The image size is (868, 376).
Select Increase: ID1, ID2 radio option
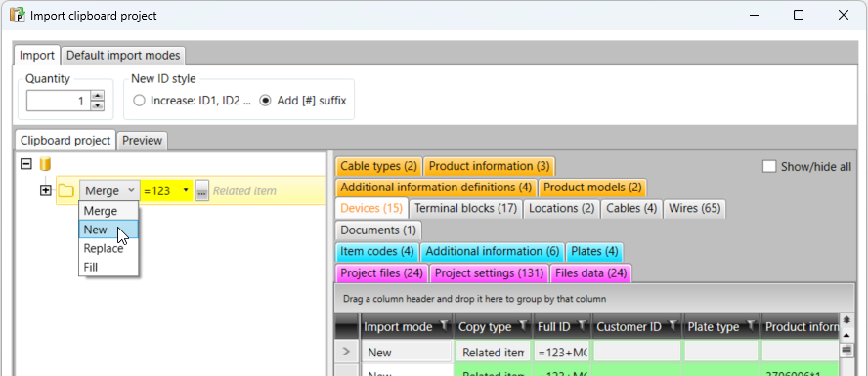pyautogui.click(x=140, y=101)
